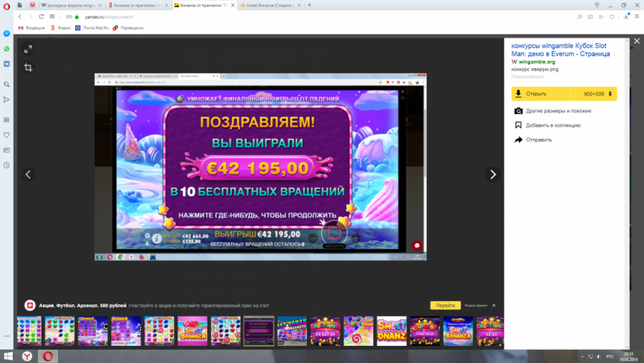This screenshot has width=644, height=363.
Task: Reload the current page
Action: (41, 17)
